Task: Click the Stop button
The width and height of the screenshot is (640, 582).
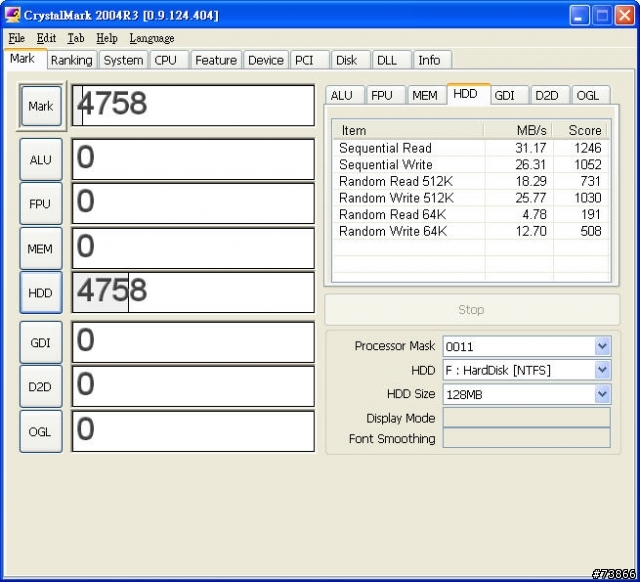Action: (x=472, y=309)
